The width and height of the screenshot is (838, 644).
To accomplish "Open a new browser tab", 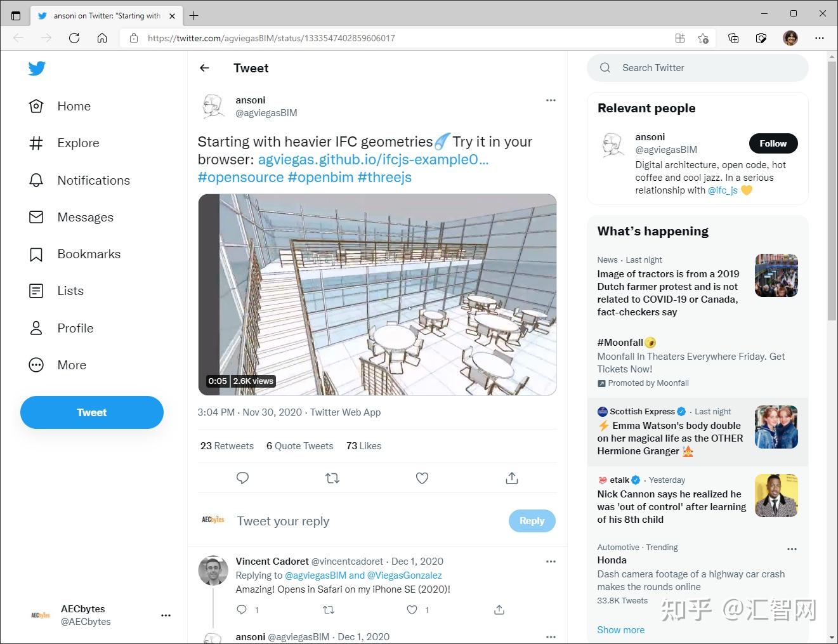I will coord(194,15).
